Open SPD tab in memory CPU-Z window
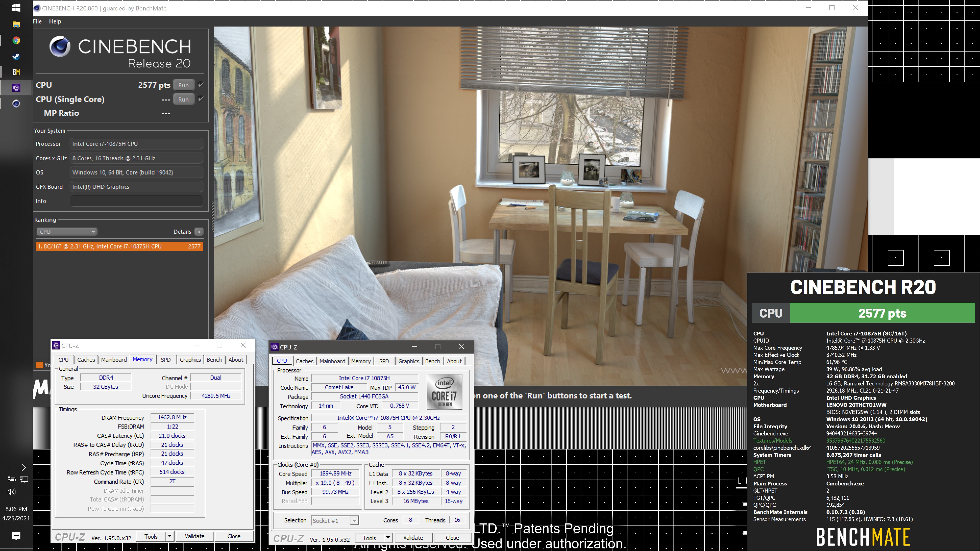This screenshot has height=551, width=980. click(165, 359)
